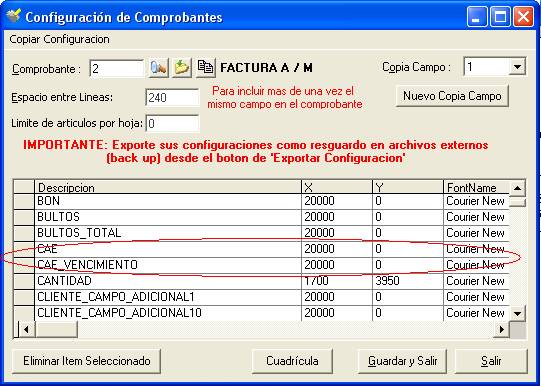Click Courier New cell in CLIENTE_CAMPO_ADICIONAL1 row
541x386 pixels.
click(x=476, y=297)
